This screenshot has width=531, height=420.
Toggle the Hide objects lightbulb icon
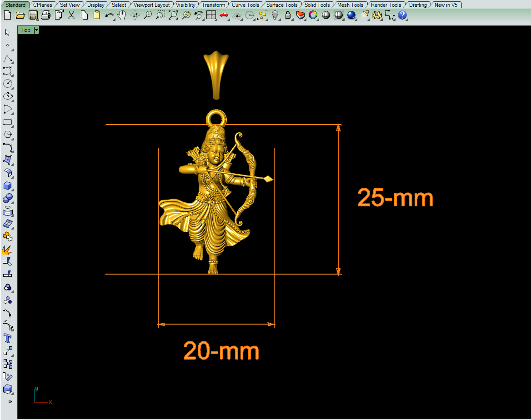(275, 15)
